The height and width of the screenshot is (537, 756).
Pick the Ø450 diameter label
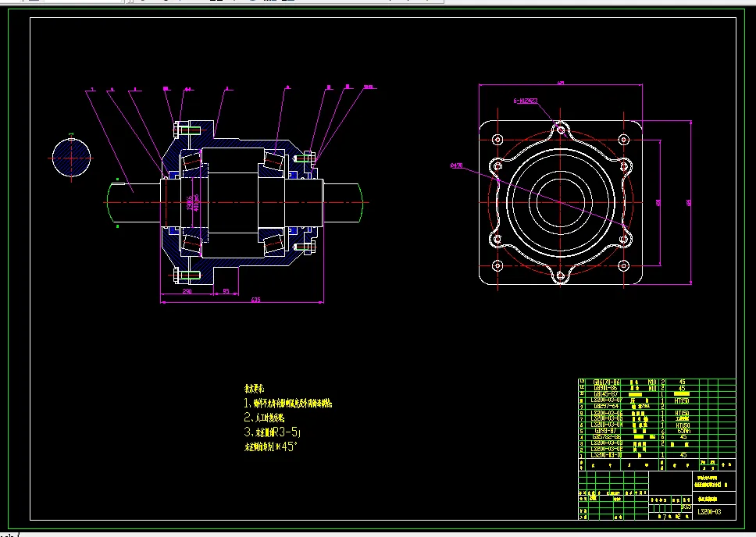(x=457, y=165)
